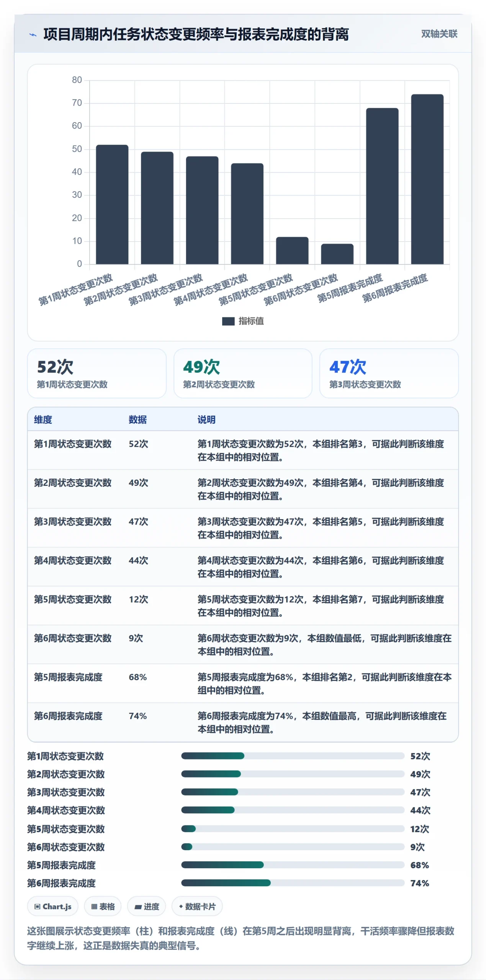Click the 数据卡片 tag chip
Viewport: 486px width, 980px height.
197,906
